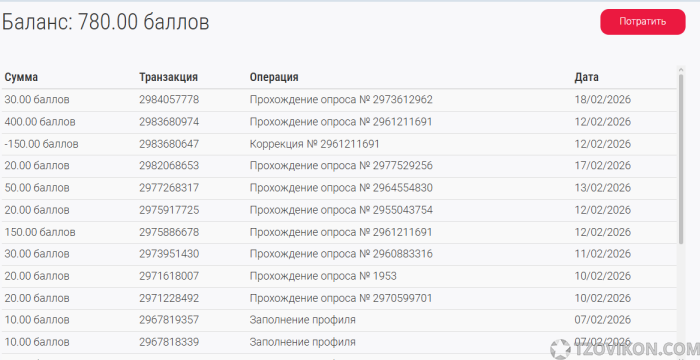The width and height of the screenshot is (700, 360).
Task: Click Прохождение опроса № 2964554830
Action: 341,188
